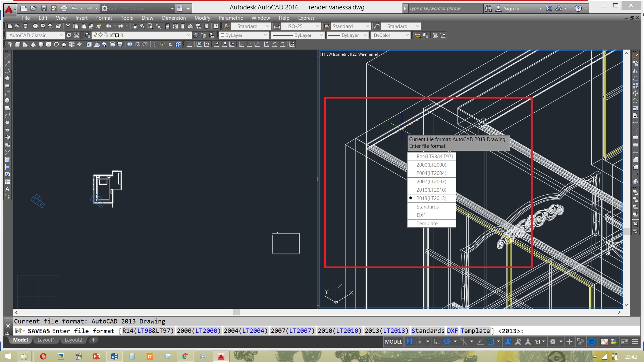The height and width of the screenshot is (362, 644).
Task: Select 2010(LT2010) file format option
Action: [431, 190]
